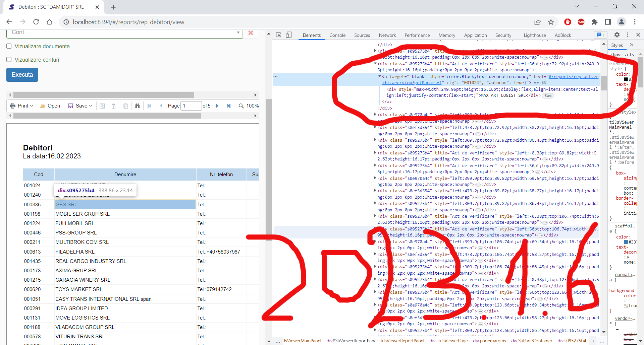Clear the Cont field with red X
Image resolution: width=644 pixels, height=345 pixels.
point(251,33)
